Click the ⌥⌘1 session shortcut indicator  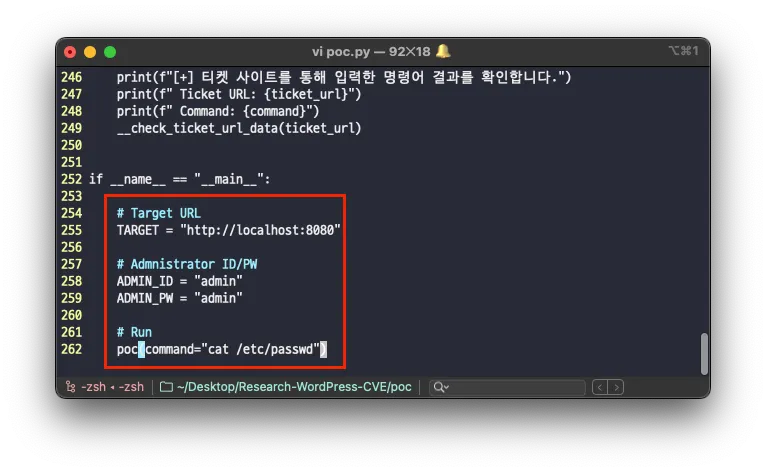tap(683, 51)
